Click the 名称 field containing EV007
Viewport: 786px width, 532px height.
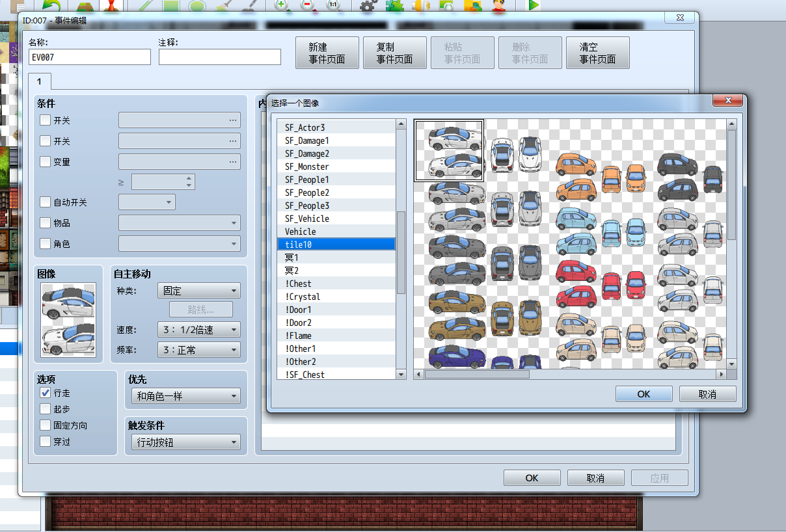tap(90, 57)
